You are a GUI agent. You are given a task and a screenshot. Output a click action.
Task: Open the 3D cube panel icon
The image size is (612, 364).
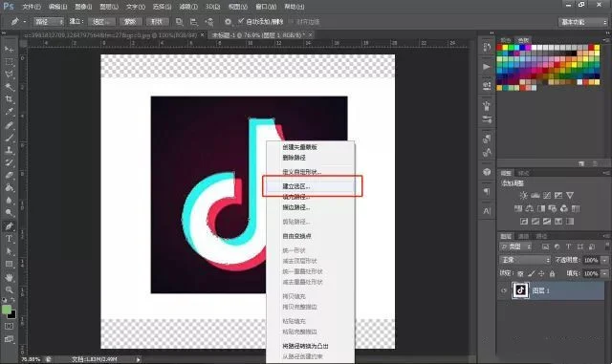pyautogui.click(x=487, y=172)
